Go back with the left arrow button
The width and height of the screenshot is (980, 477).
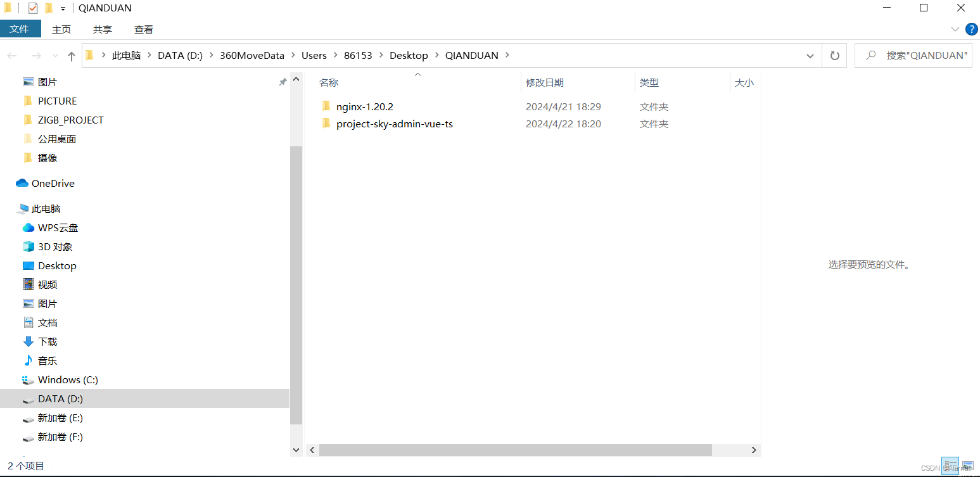click(12, 56)
